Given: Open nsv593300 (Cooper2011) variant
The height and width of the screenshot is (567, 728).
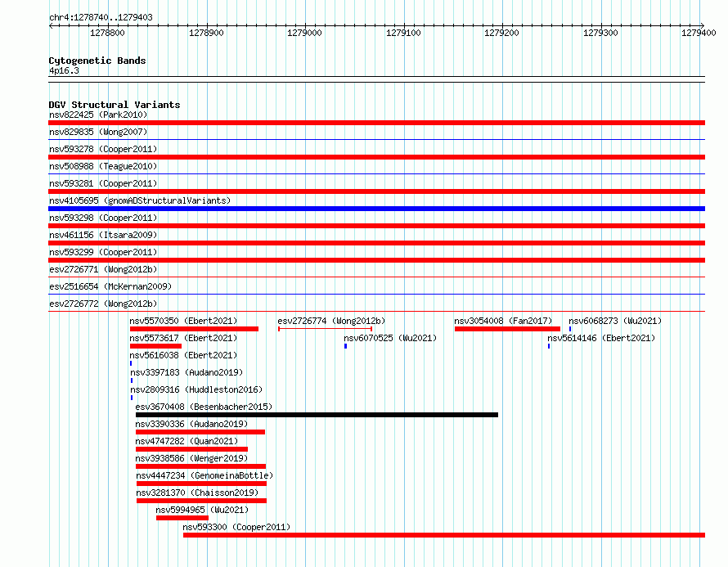Looking at the screenshot, I should [236, 527].
